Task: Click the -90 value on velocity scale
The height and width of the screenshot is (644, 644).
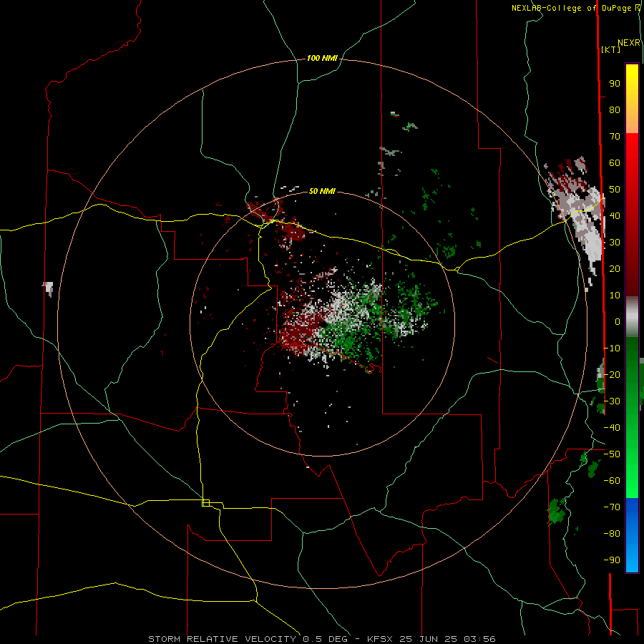Action: point(612,560)
